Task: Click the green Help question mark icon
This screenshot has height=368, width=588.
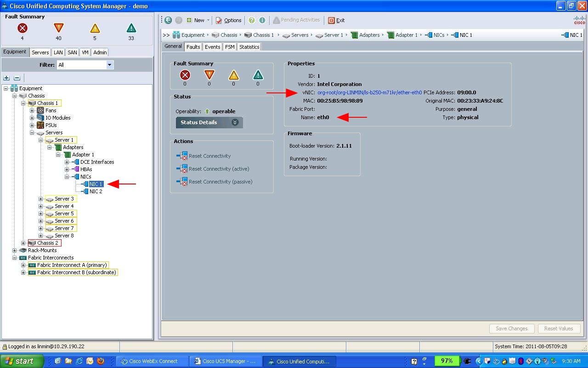Action: (x=252, y=20)
